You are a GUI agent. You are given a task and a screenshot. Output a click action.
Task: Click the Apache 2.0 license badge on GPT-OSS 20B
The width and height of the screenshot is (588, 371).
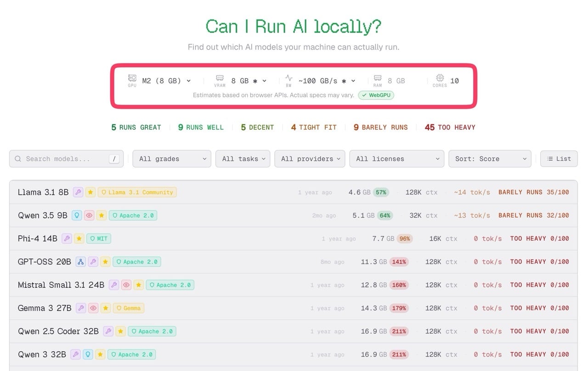click(136, 262)
